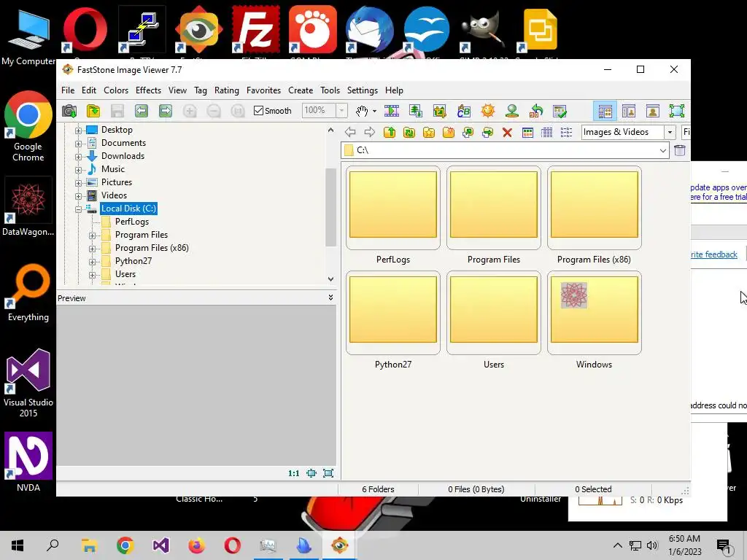Open Adjust Lighting sun icon
This screenshot has height=560, width=747.
[x=488, y=111]
